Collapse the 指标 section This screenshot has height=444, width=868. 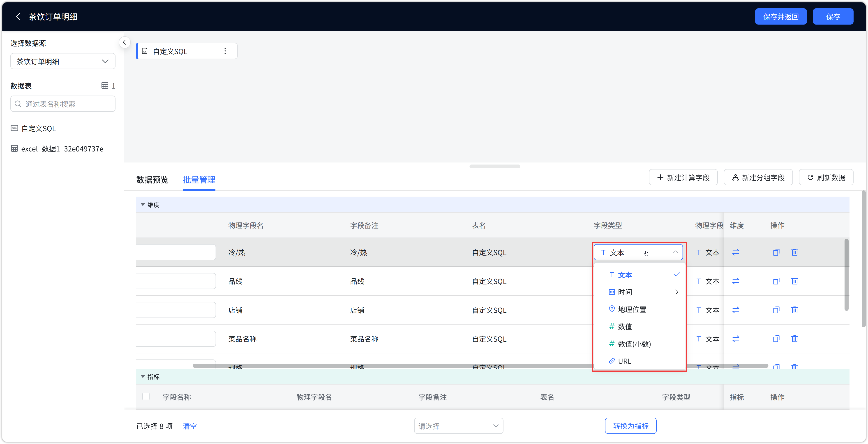click(143, 377)
